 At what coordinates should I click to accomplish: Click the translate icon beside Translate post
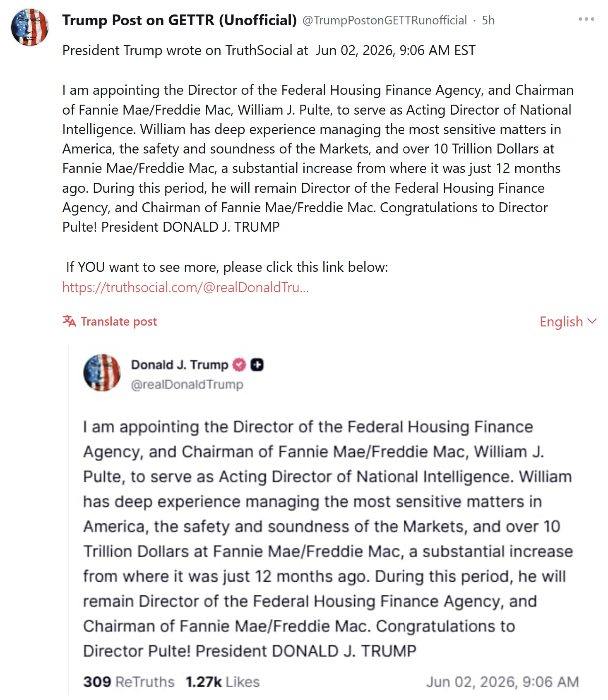point(69,321)
